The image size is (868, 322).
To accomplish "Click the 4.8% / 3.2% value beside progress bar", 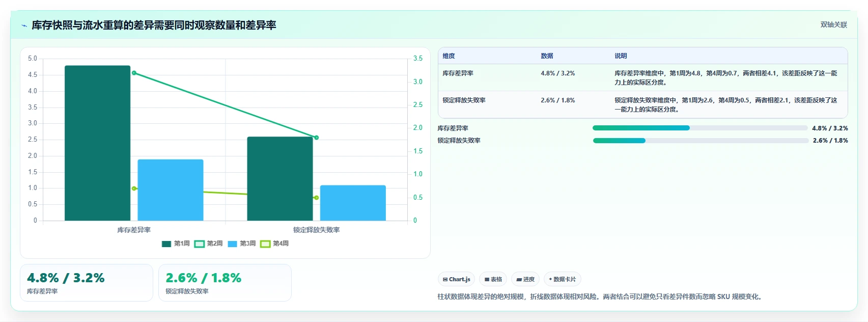I will (830, 128).
